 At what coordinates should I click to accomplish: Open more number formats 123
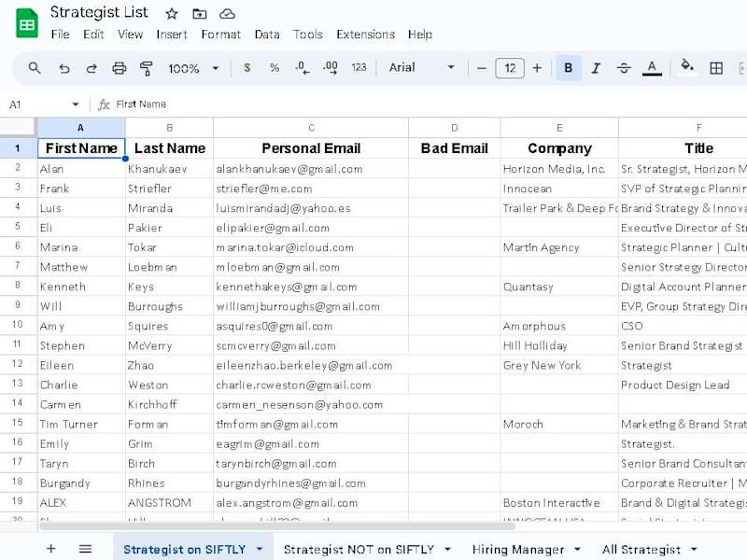[359, 67]
